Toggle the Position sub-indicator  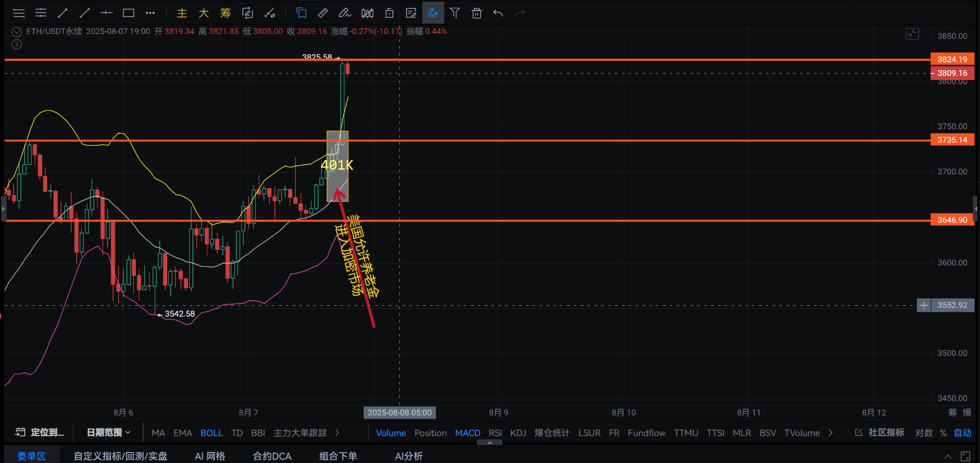(430, 433)
